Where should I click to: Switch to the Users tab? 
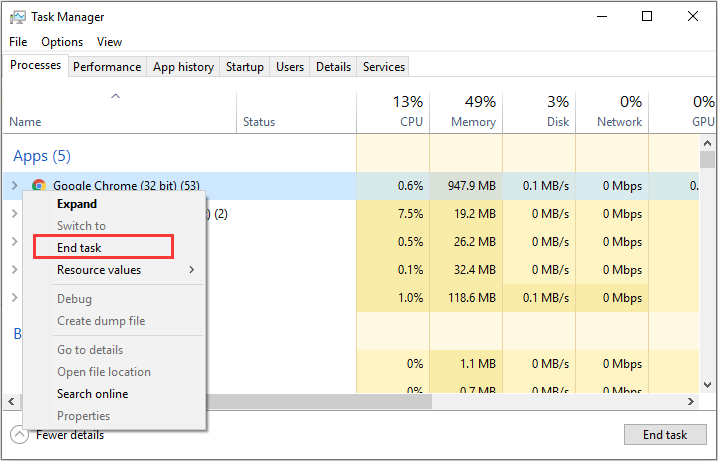pos(290,67)
